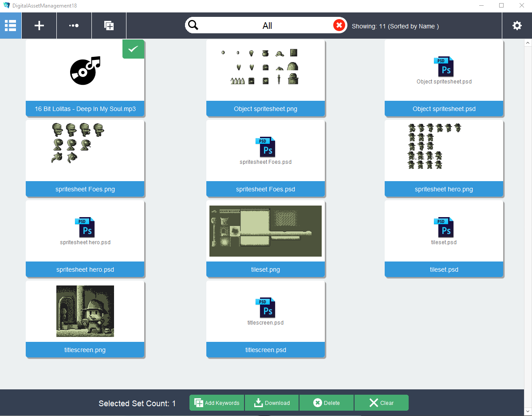Click the 'Object spritesheet.png' blue label
532x416 pixels.
point(265,109)
